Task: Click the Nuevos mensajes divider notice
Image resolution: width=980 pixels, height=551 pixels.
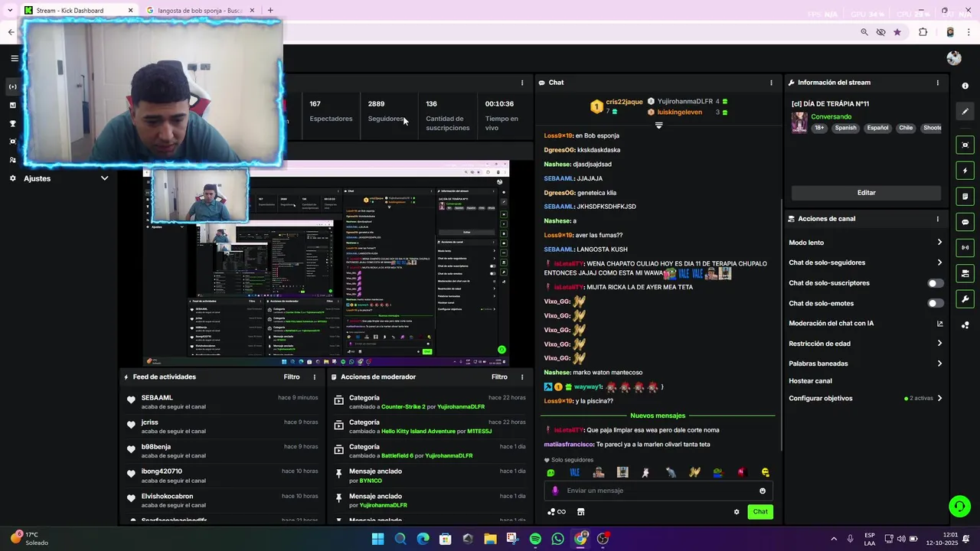Action: [x=657, y=416]
